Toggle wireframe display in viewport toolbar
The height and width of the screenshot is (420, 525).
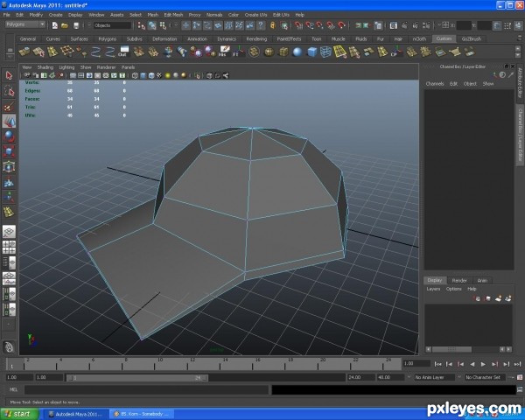pyautogui.click(x=135, y=76)
